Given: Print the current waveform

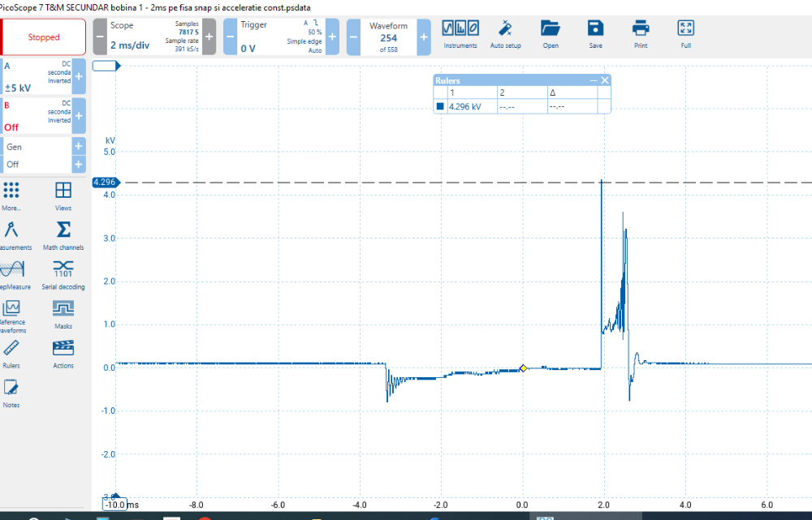Looking at the screenshot, I should click(641, 33).
